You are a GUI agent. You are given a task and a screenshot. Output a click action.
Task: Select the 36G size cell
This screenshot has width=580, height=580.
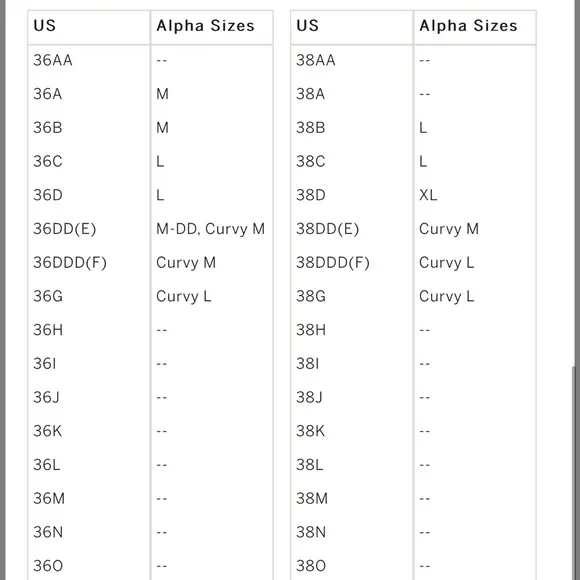click(48, 296)
